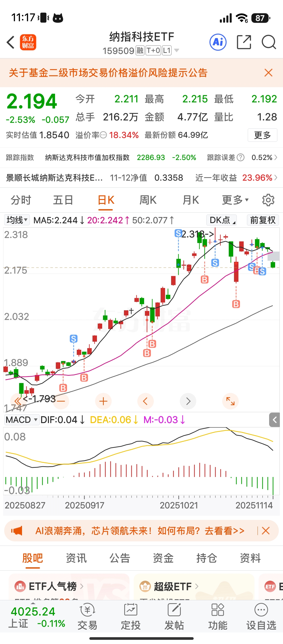The image size is (283, 644).
Task: Tap the L1 quote level tag
Action: tap(167, 51)
